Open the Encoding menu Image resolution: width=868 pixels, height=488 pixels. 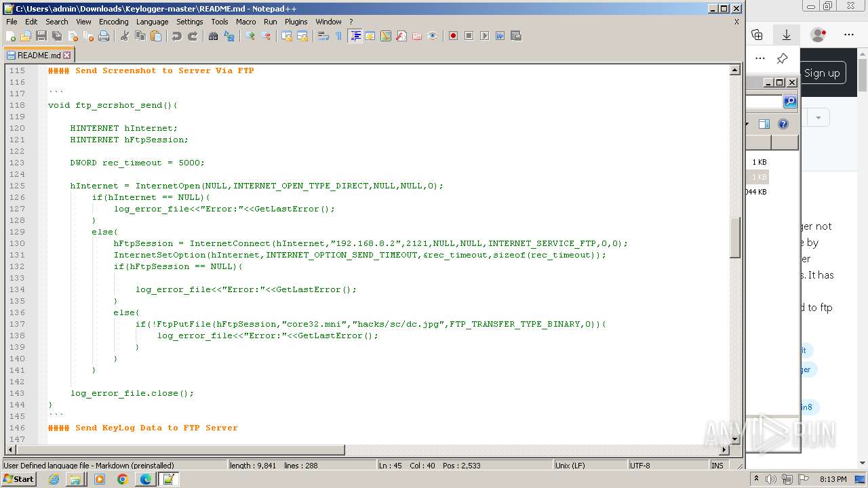[113, 22]
